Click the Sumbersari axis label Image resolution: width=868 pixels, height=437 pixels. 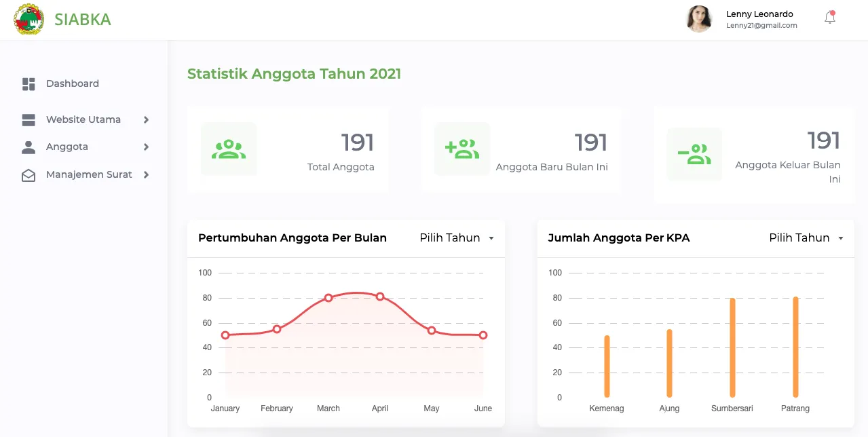point(732,408)
